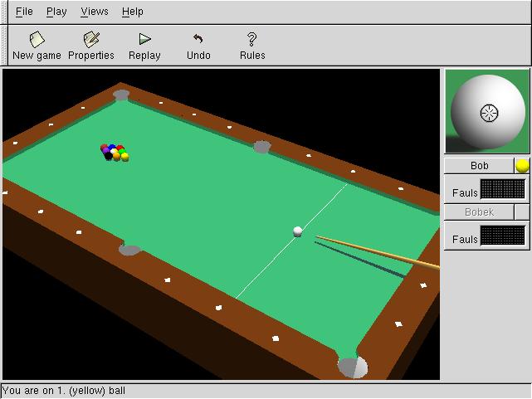Viewport: 532px width, 399px height.
Task: Open the Play menu
Action: tap(56, 12)
